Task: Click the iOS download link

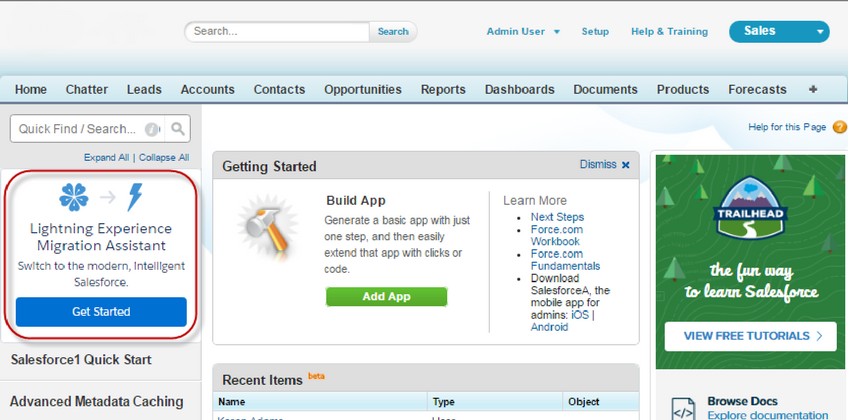Action: [580, 315]
